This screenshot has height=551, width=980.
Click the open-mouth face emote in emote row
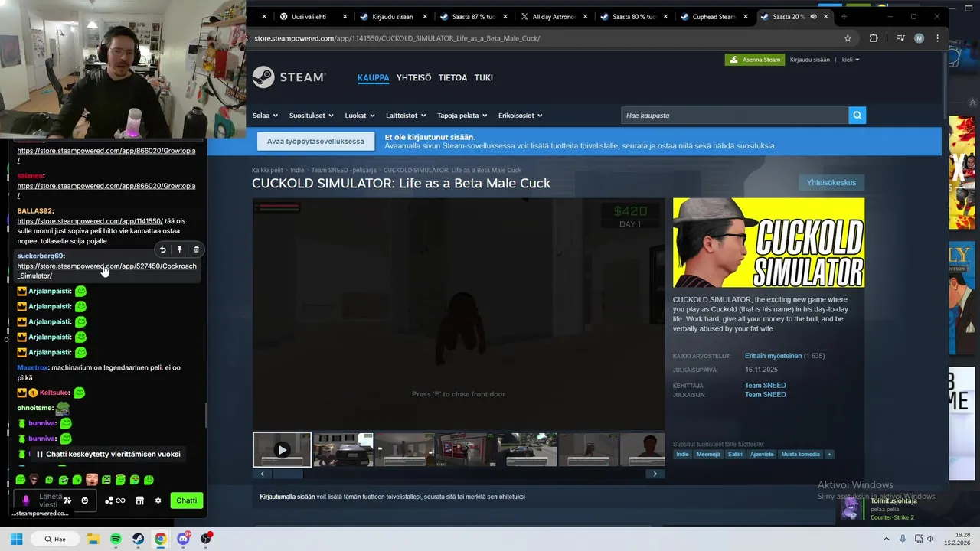92,480
